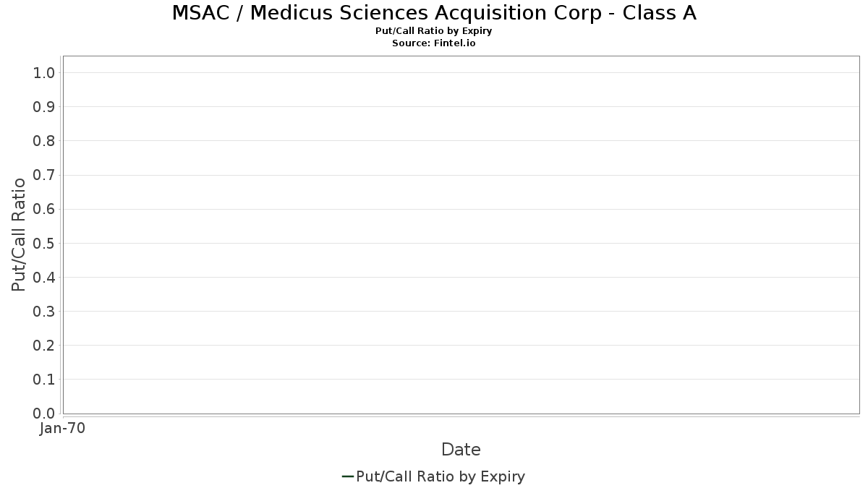Image resolution: width=868 pixels, height=488 pixels.
Task: Click the 0.7 y-axis tick label
Action: [44, 175]
